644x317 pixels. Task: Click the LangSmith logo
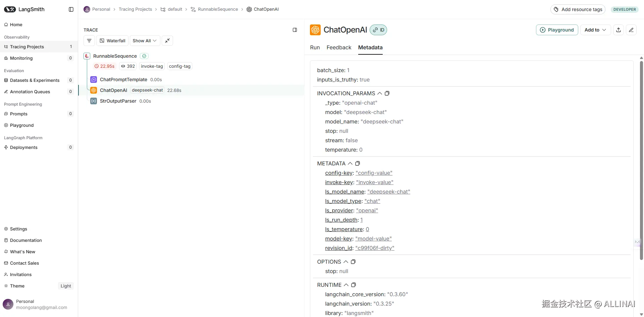(x=24, y=9)
